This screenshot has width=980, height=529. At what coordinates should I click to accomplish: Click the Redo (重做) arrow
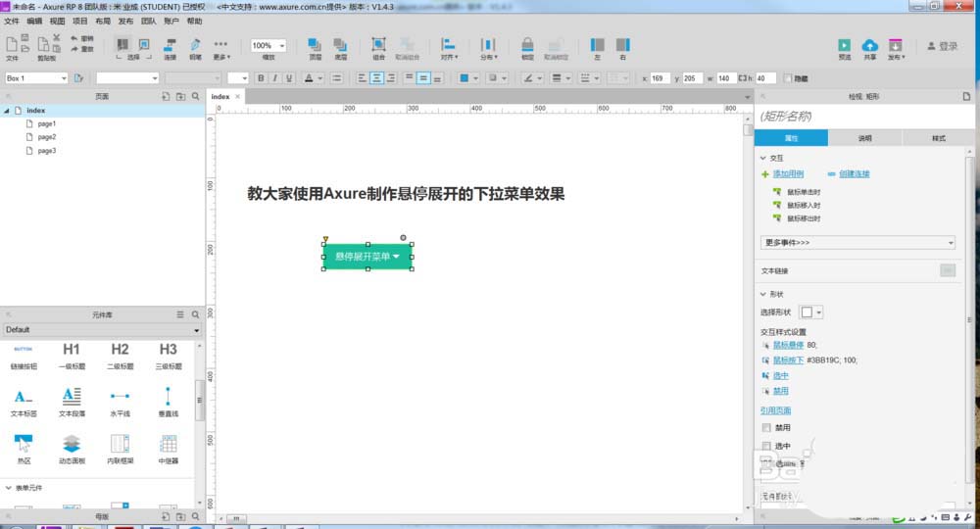(x=73, y=49)
